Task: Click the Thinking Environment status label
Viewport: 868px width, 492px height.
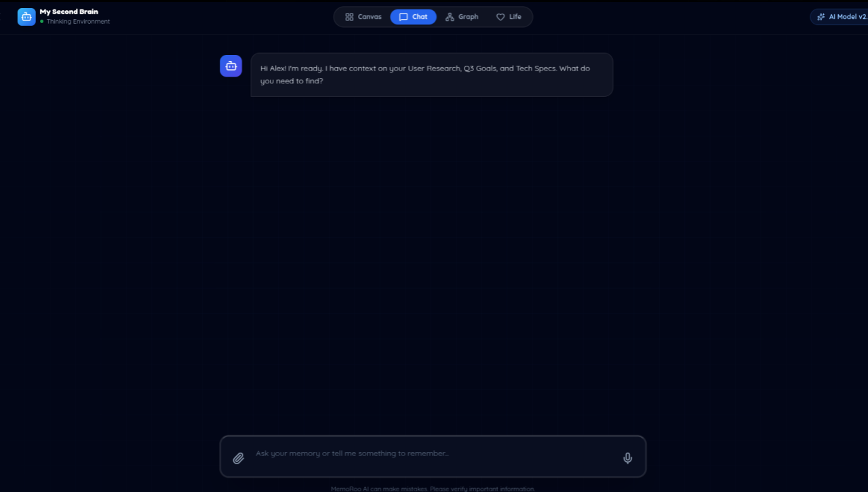Action: (78, 22)
